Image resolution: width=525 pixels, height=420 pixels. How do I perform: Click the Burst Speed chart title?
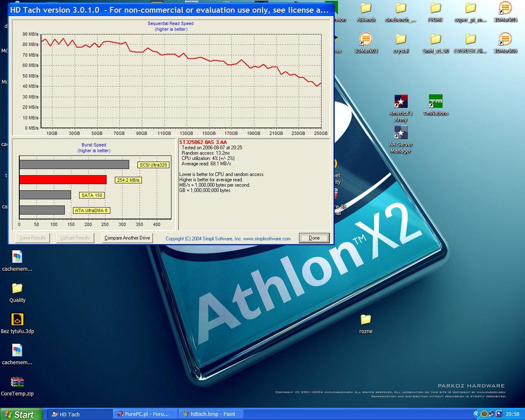pos(94,145)
